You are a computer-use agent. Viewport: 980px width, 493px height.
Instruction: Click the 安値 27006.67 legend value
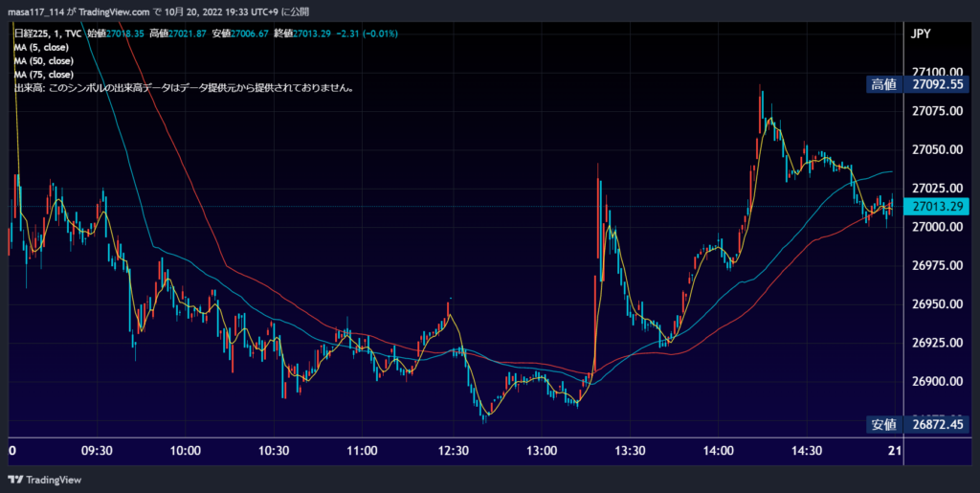tap(240, 34)
